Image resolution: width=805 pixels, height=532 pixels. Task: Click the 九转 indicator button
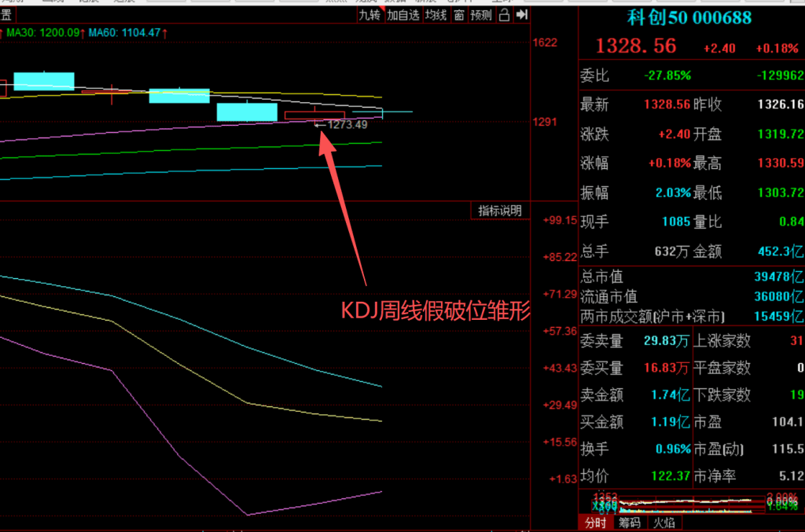point(369,15)
